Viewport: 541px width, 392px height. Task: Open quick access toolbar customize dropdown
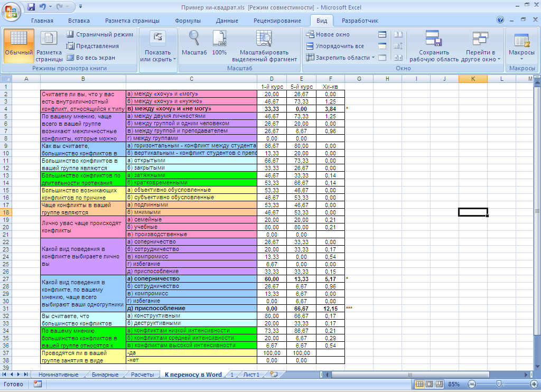(80, 6)
